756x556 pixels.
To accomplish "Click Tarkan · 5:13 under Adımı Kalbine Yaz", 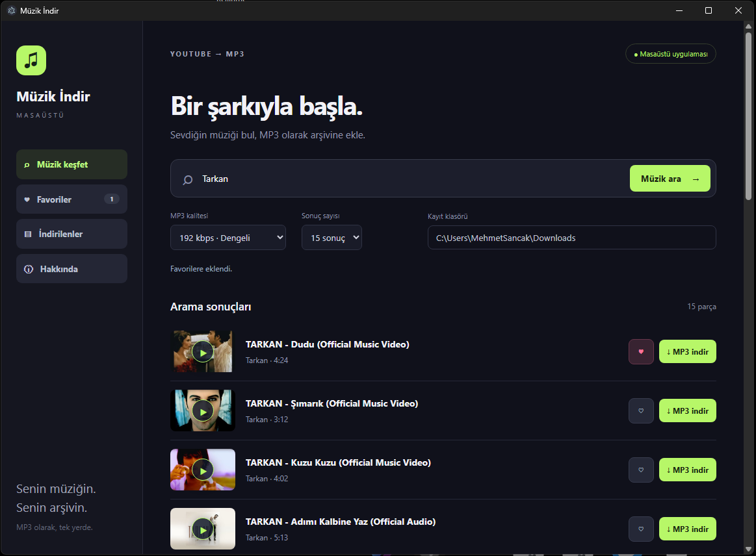I will pos(267,538).
